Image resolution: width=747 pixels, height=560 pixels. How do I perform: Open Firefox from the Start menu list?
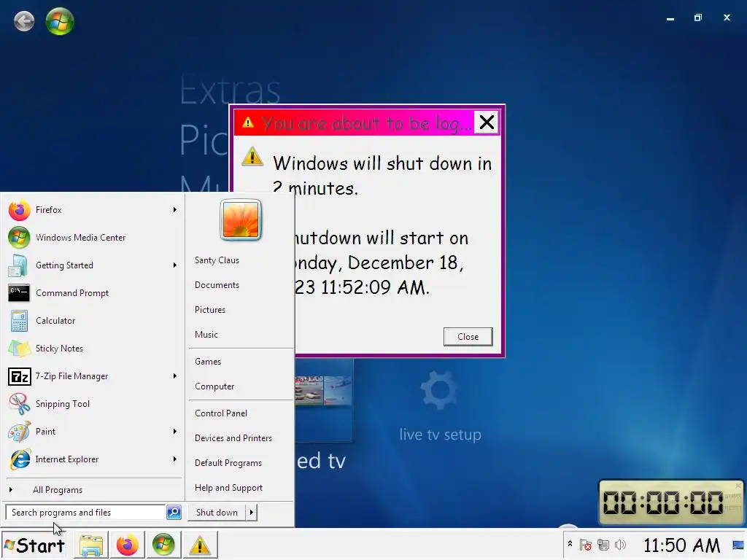click(93, 210)
